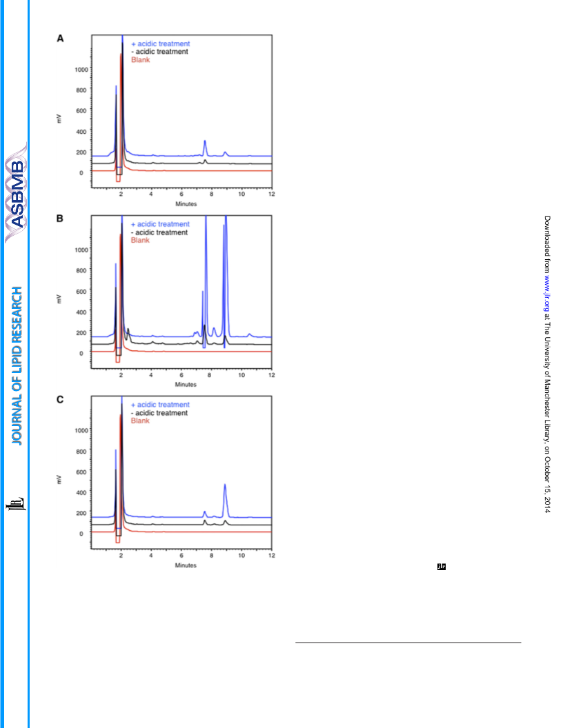Click the 12 x-axis tick in panel C
The height and width of the screenshot is (728, 563).
(272, 555)
